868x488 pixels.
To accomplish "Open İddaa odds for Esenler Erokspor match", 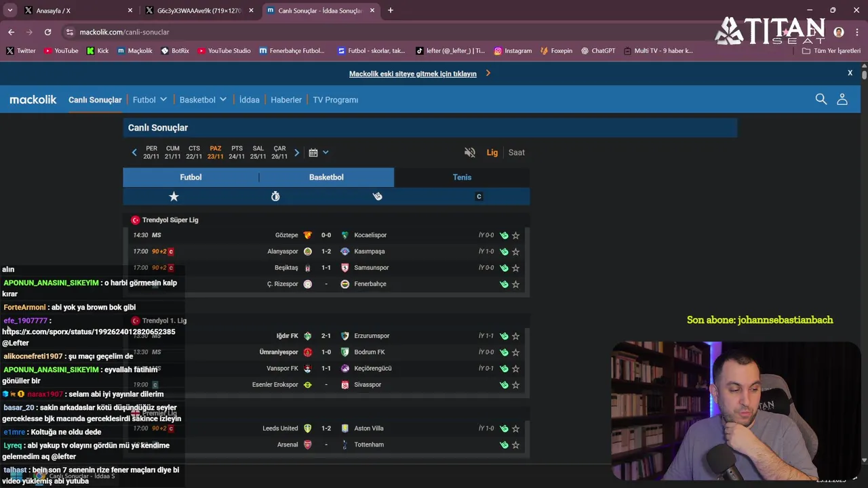I will [x=504, y=385].
